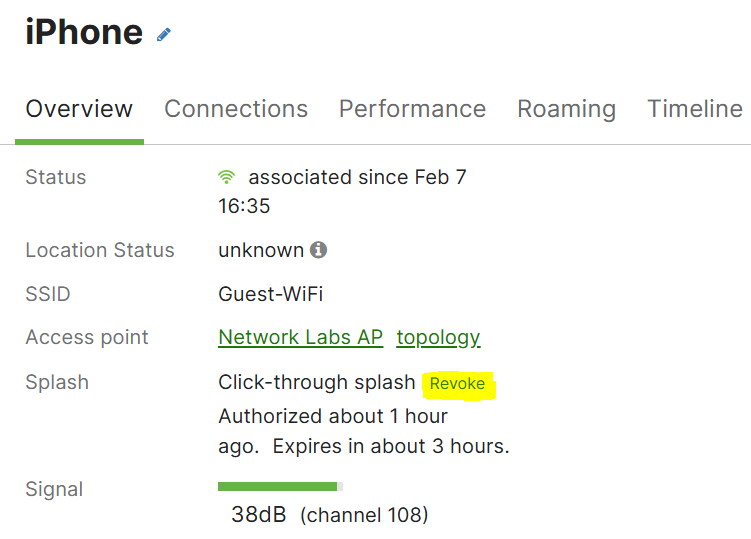Click the channel 108 text

364,515
